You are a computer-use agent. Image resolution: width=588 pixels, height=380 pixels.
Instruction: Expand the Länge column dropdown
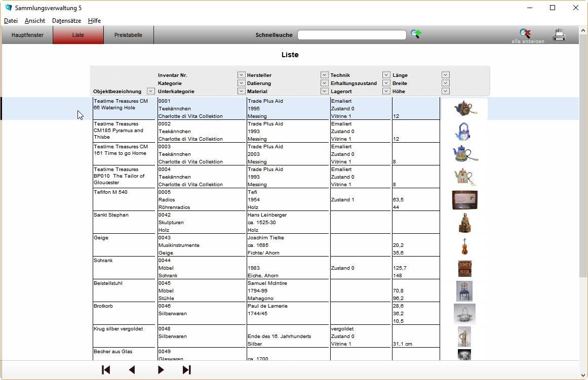point(445,75)
